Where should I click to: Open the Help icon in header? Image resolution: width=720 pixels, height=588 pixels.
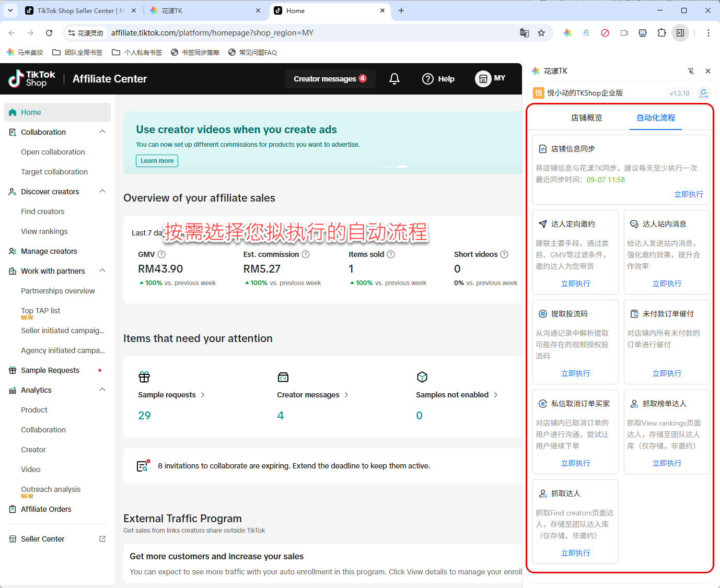pos(428,79)
